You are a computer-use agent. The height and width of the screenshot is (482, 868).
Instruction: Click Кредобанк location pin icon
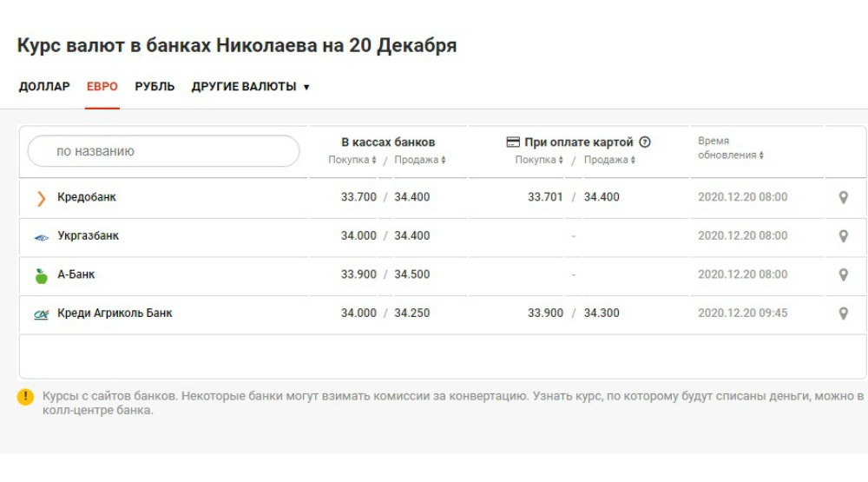tap(842, 198)
